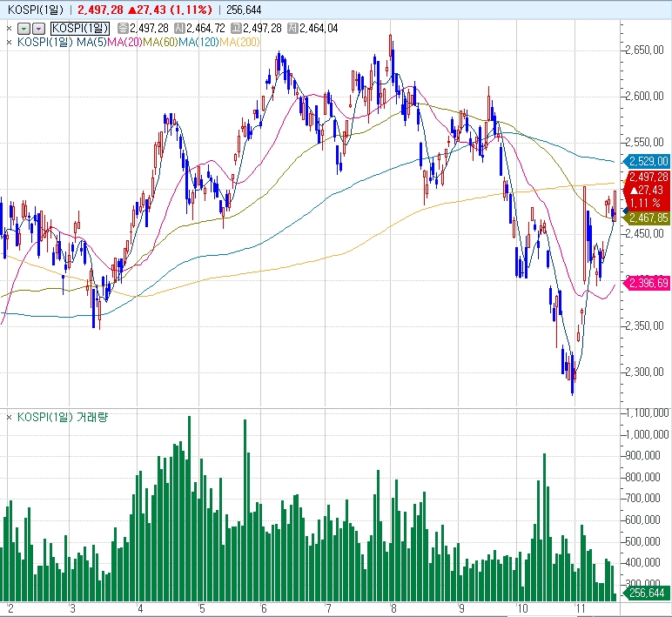Image resolution: width=672 pixels, height=617 pixels.
Task: Close the KOSPI price series with x
Action: pos(9,28)
